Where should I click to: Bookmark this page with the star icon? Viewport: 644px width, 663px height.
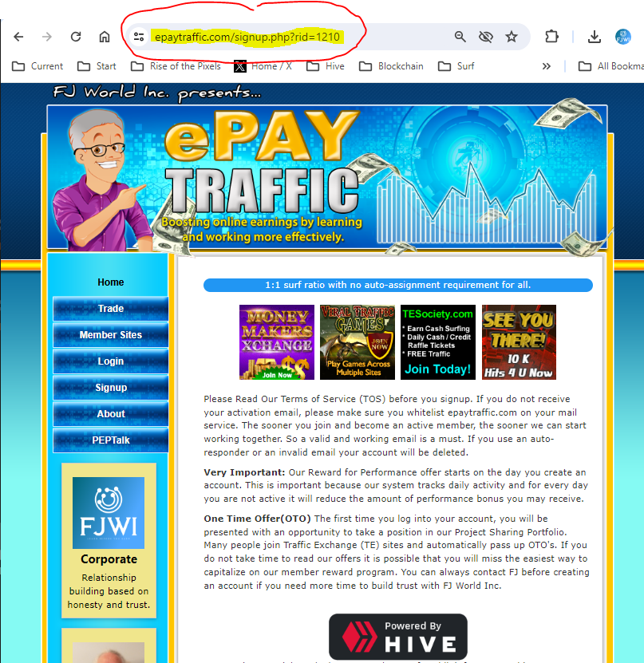point(512,37)
